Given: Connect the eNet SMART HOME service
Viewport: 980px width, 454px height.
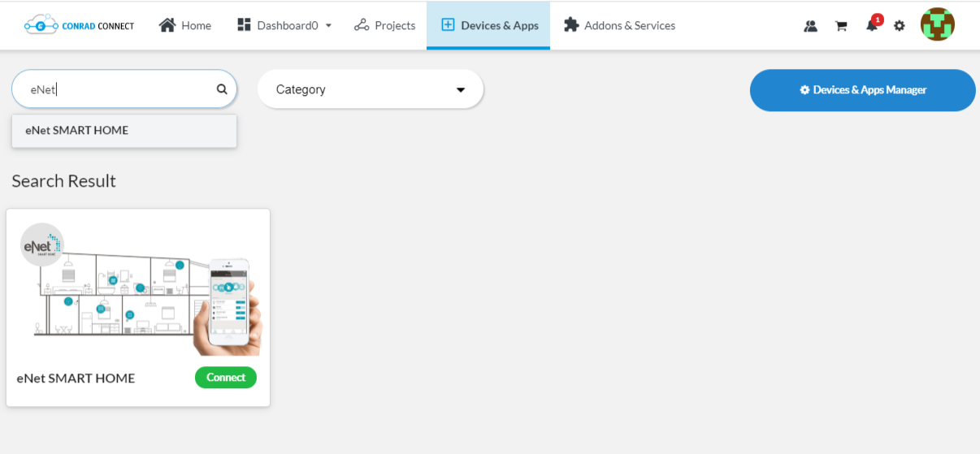Looking at the screenshot, I should (226, 378).
